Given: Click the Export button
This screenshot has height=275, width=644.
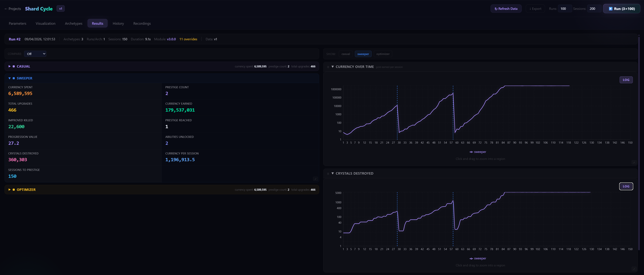Looking at the screenshot, I should coord(535,9).
